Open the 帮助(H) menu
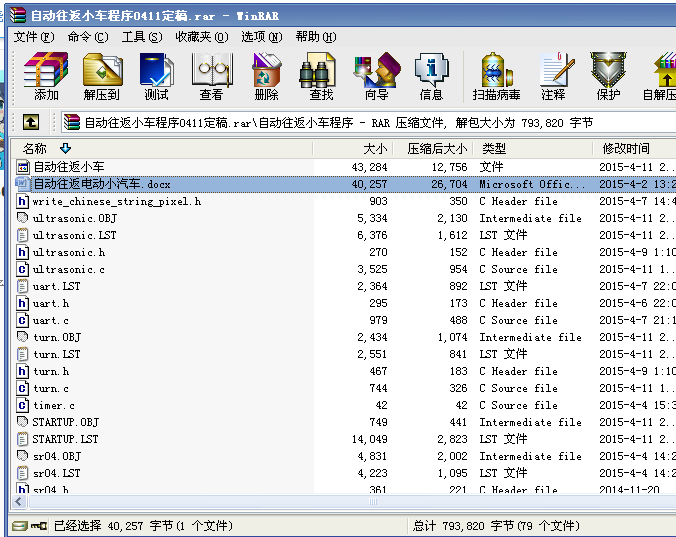 [x=316, y=37]
